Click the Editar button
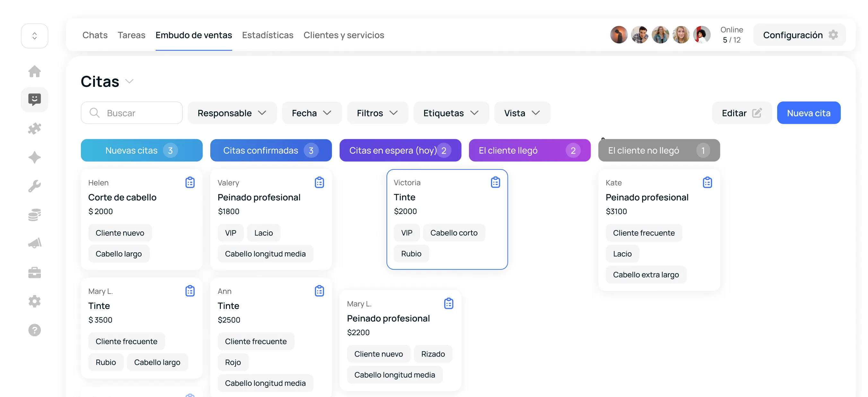 tap(742, 113)
